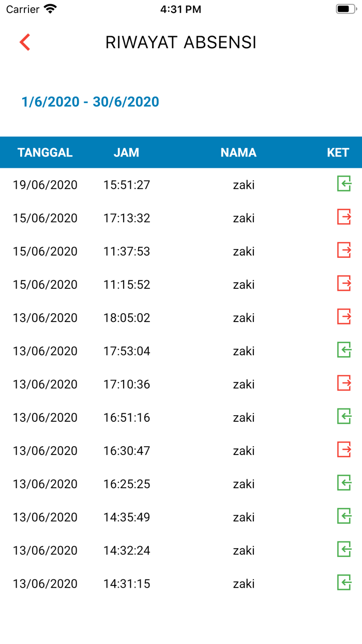Screen dimensions: 362x644
Task: Click the red exit icon for 17:10:36
Action: [344, 384]
